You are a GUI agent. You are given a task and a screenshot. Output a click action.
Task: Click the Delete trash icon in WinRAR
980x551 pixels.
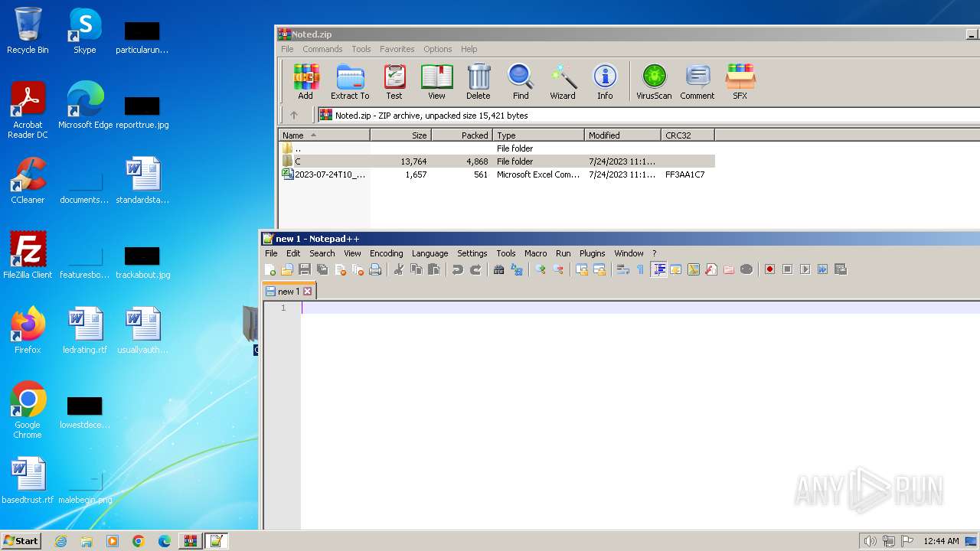(479, 82)
